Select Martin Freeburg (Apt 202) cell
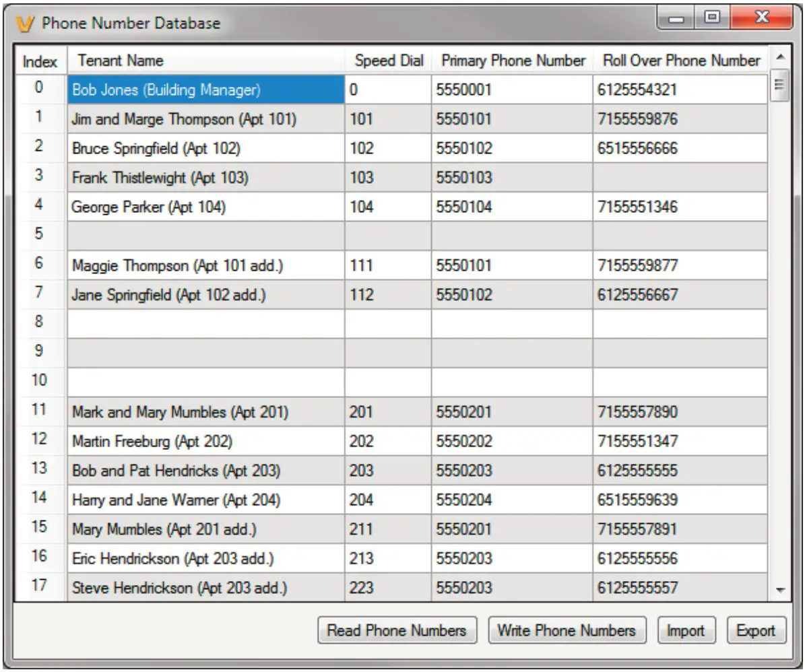Screen dimensions: 805x672 click(x=206, y=441)
